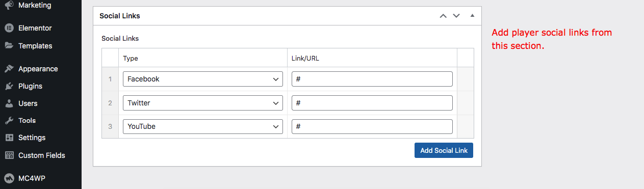Image resolution: width=644 pixels, height=189 pixels.
Task: Focus the YouTube Link/URL field
Action: pos(372,126)
